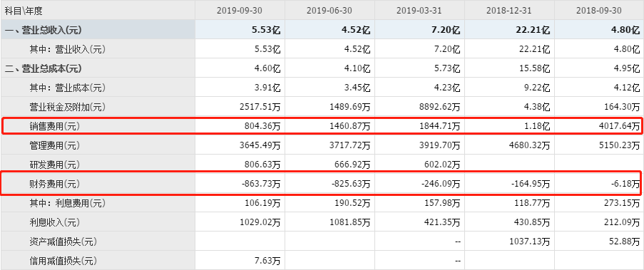The height and width of the screenshot is (270, 644).
Task: Click the 其中:营业成本(元) row label
Action: pyautogui.click(x=67, y=88)
